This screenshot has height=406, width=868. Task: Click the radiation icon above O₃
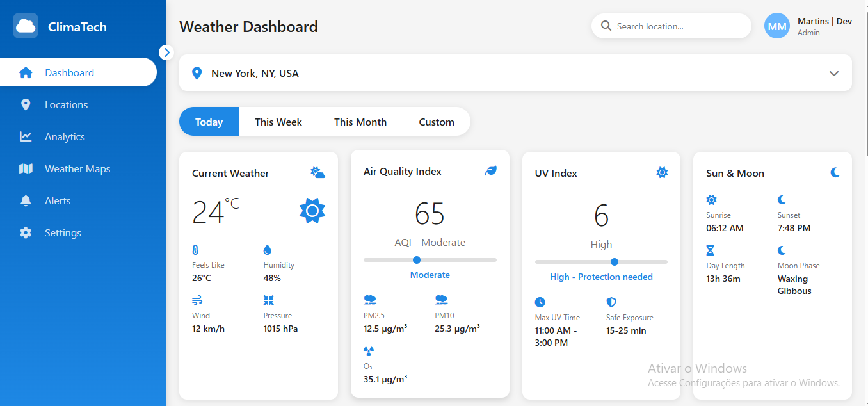coord(369,351)
